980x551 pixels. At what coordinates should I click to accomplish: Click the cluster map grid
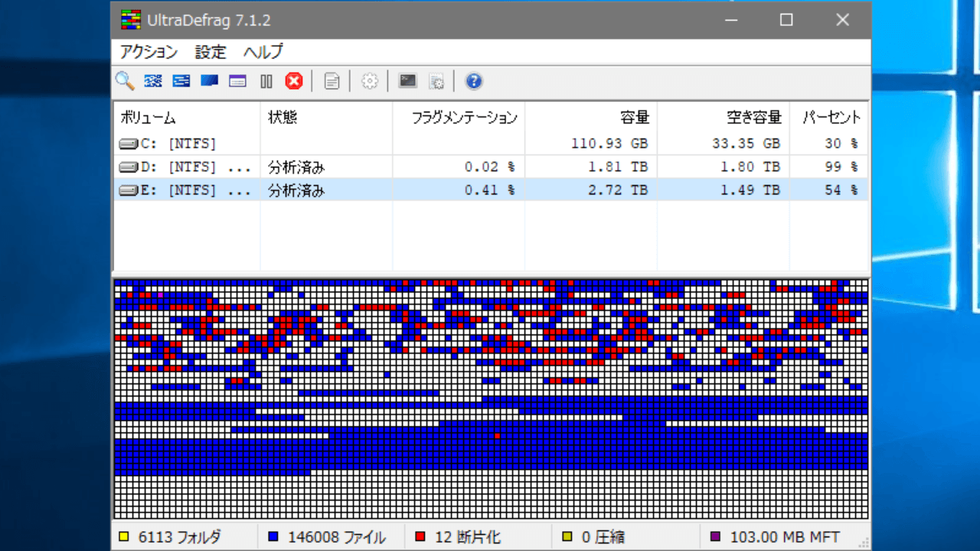pos(491,399)
